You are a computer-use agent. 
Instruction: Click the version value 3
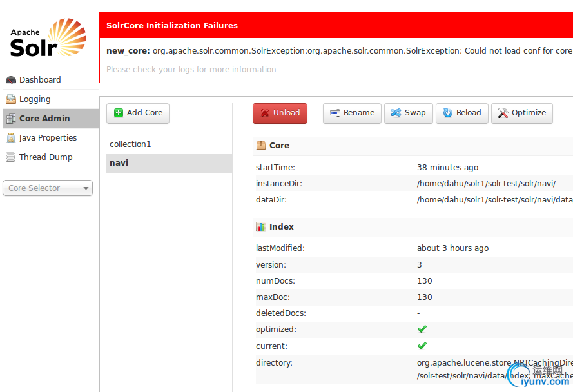coord(420,265)
